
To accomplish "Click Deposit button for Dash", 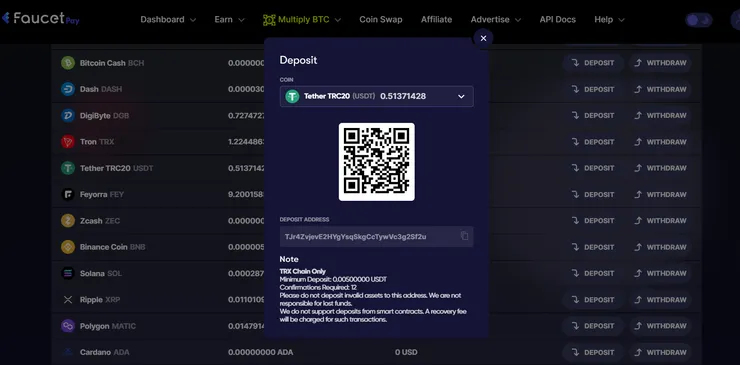I will [x=593, y=89].
